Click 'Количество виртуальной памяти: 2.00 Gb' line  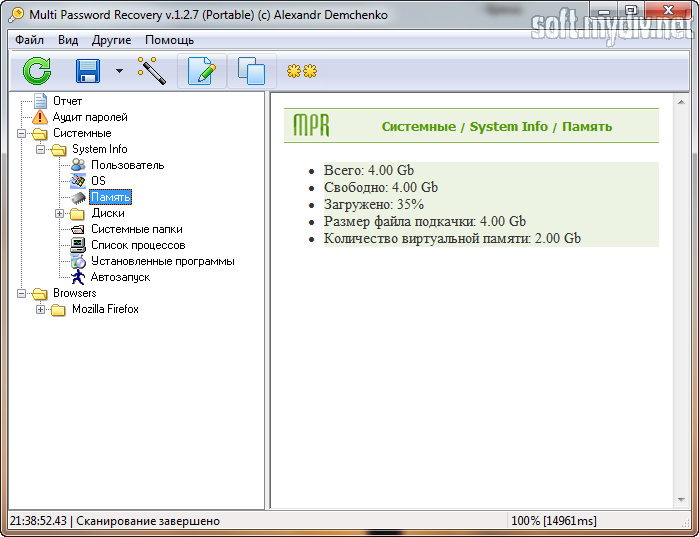tap(452, 238)
